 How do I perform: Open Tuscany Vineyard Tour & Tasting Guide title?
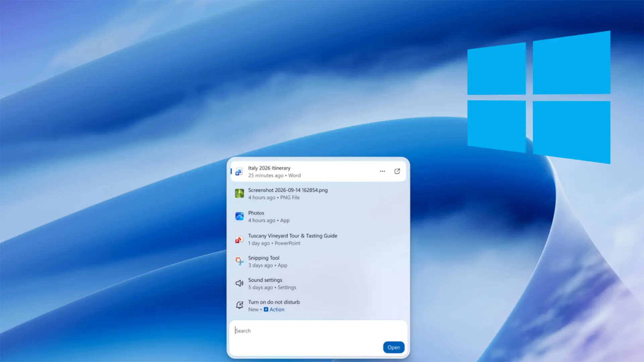(x=293, y=236)
